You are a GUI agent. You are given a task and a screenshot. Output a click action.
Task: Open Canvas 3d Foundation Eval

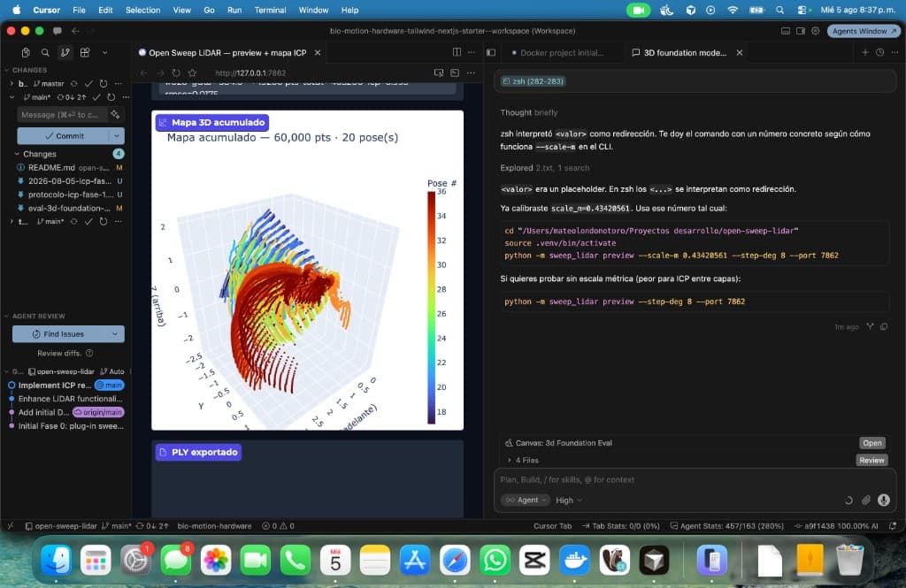[x=871, y=443]
